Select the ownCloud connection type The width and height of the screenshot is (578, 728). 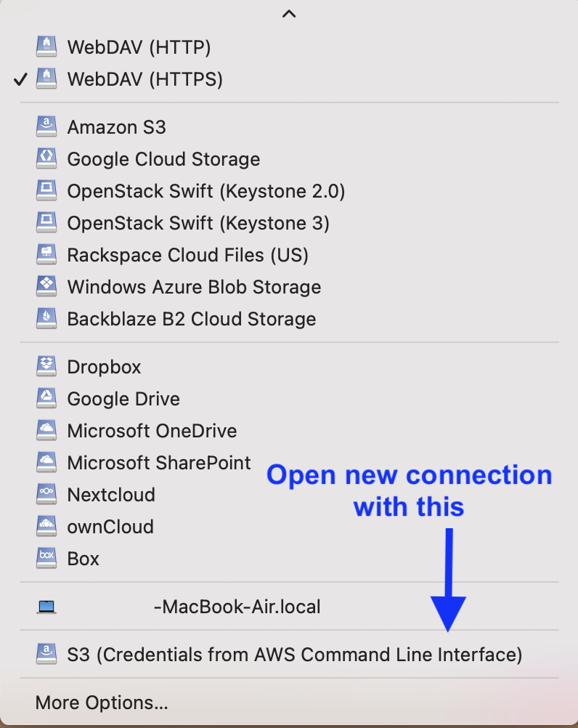(x=110, y=527)
